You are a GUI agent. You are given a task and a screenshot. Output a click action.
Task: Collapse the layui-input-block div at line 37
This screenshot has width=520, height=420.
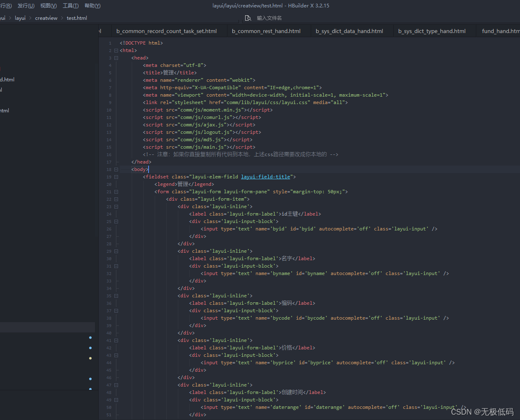[x=116, y=311]
